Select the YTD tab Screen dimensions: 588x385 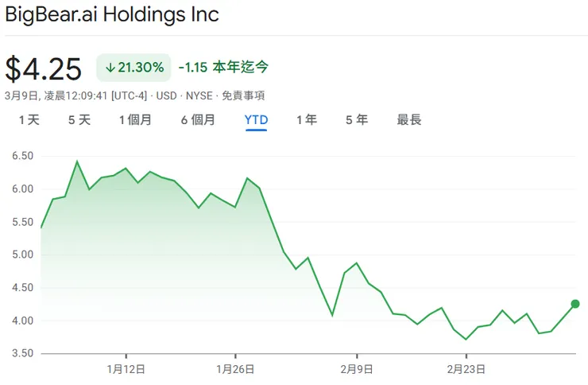point(256,120)
